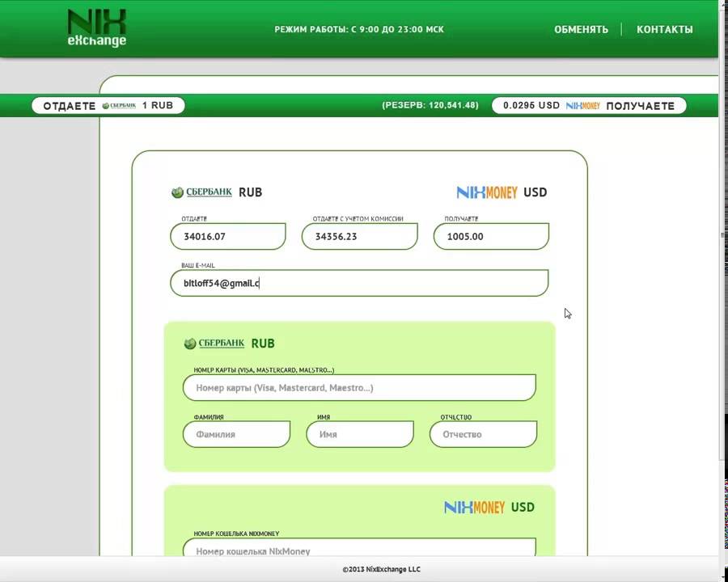The image size is (728, 582).
Task: Click the Отчество input field
Action: [484, 434]
